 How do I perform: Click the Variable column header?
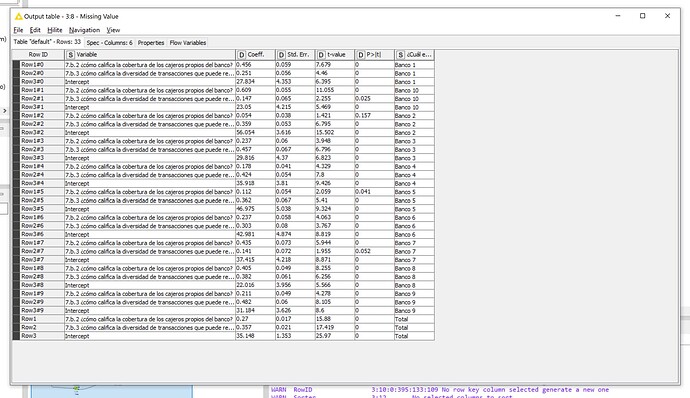click(150, 55)
